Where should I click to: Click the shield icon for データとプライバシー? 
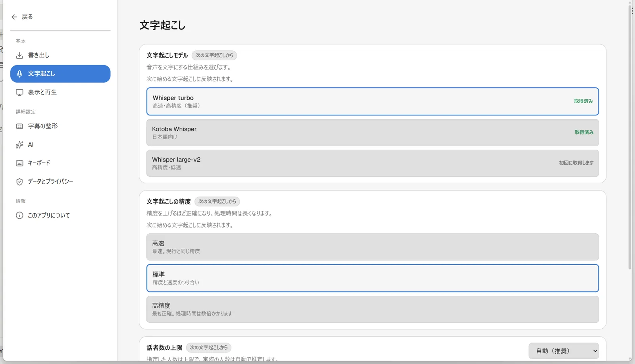coord(19,182)
